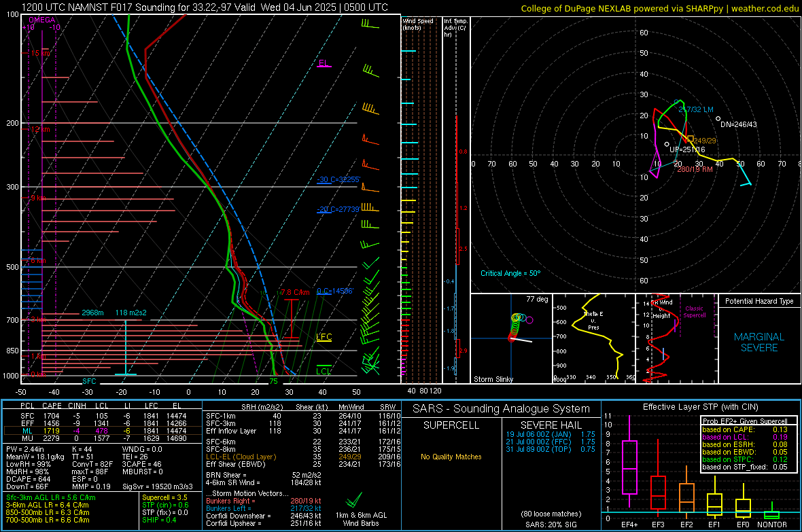Click the SARS: 20% SIG summary text

[x=551, y=525]
